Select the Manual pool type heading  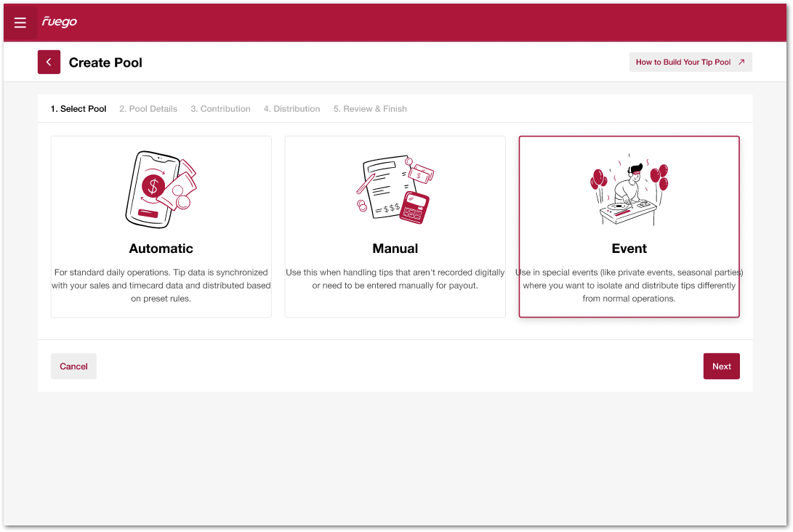pyautogui.click(x=395, y=249)
